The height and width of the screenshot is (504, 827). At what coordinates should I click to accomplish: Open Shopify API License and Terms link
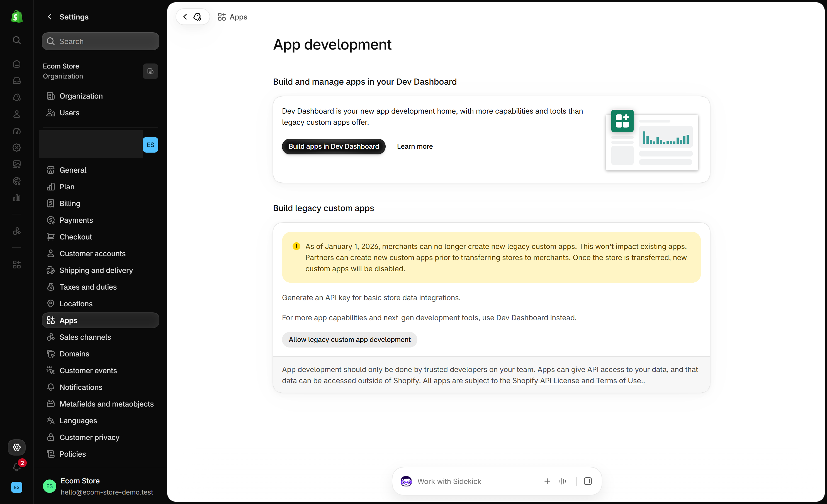[x=578, y=381]
